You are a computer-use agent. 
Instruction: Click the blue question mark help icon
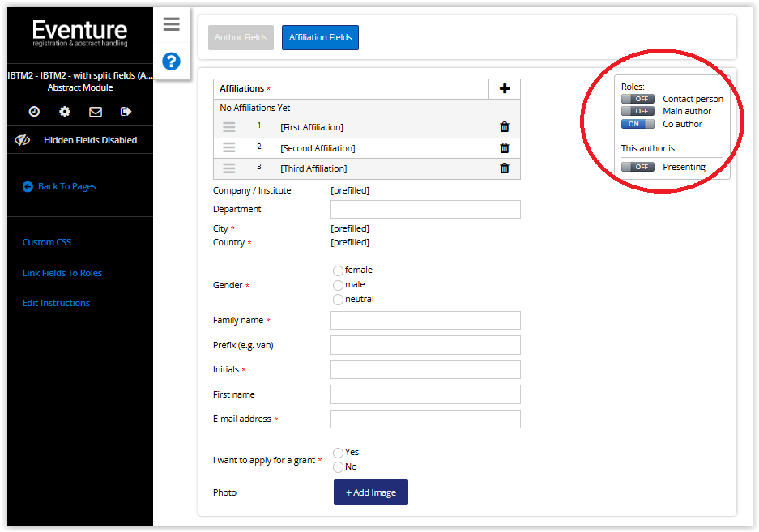171,62
